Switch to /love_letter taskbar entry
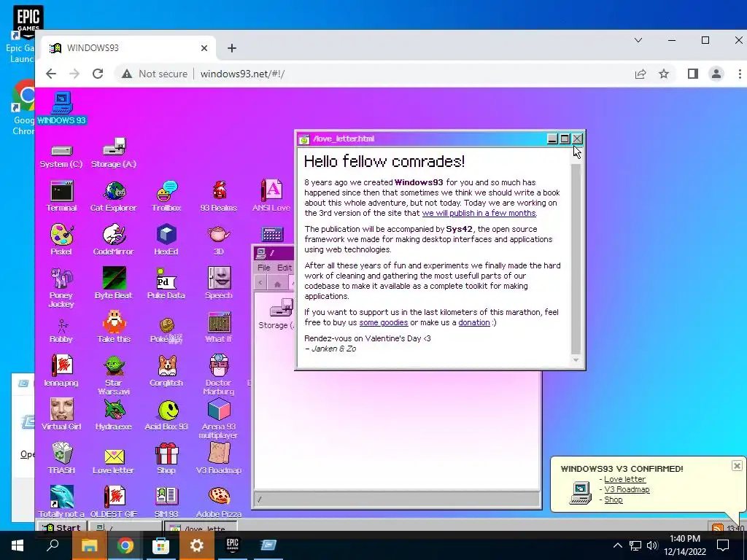 click(200, 526)
